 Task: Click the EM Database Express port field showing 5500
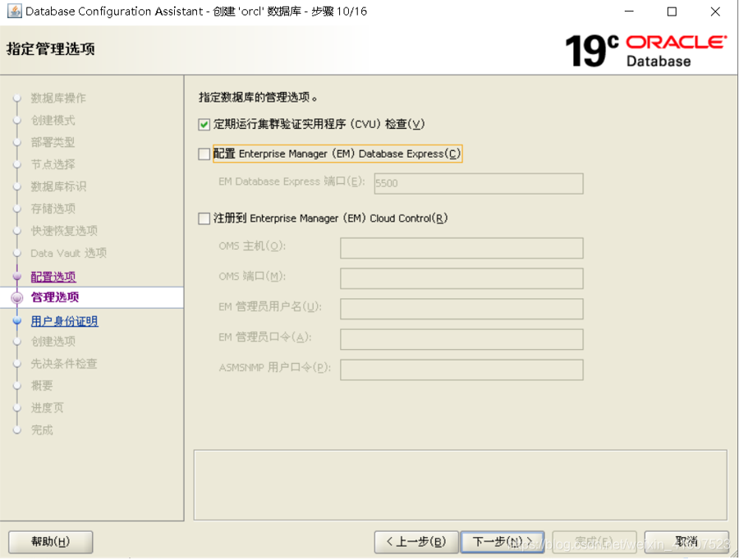479,183
